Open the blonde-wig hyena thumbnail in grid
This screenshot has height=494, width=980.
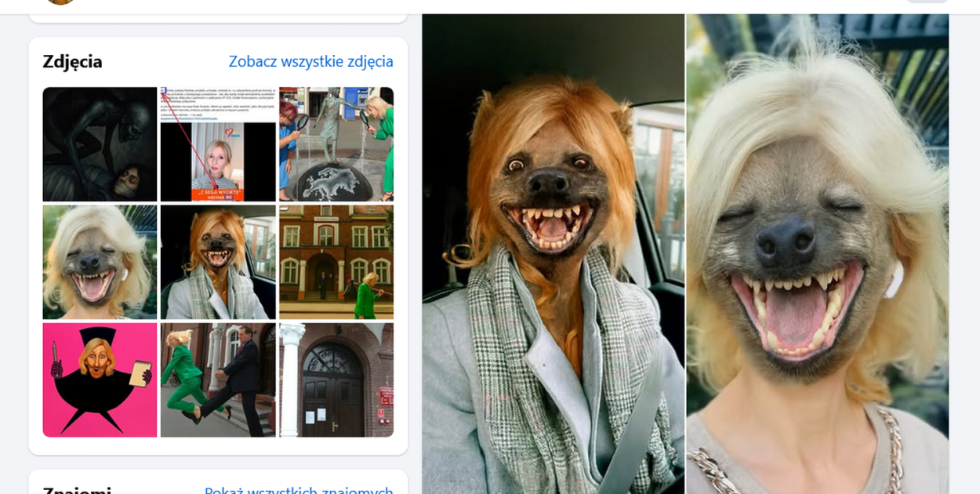click(x=100, y=262)
